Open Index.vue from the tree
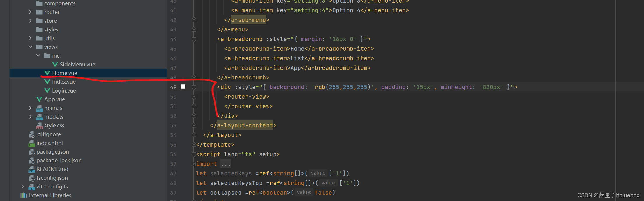 pyautogui.click(x=64, y=82)
